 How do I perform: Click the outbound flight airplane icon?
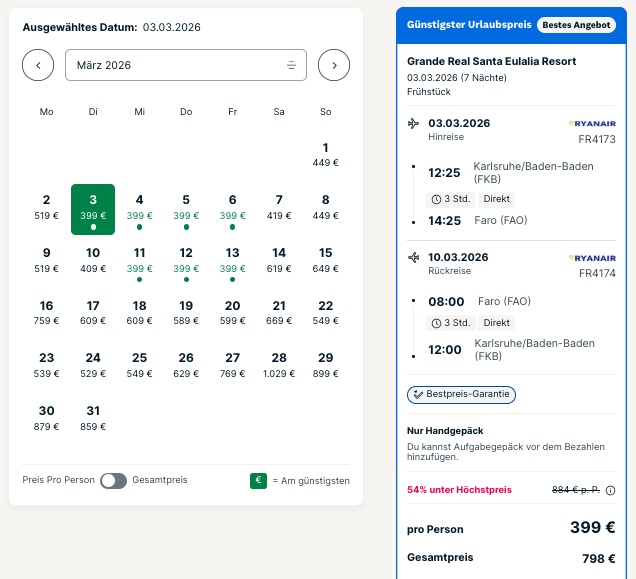tap(414, 124)
